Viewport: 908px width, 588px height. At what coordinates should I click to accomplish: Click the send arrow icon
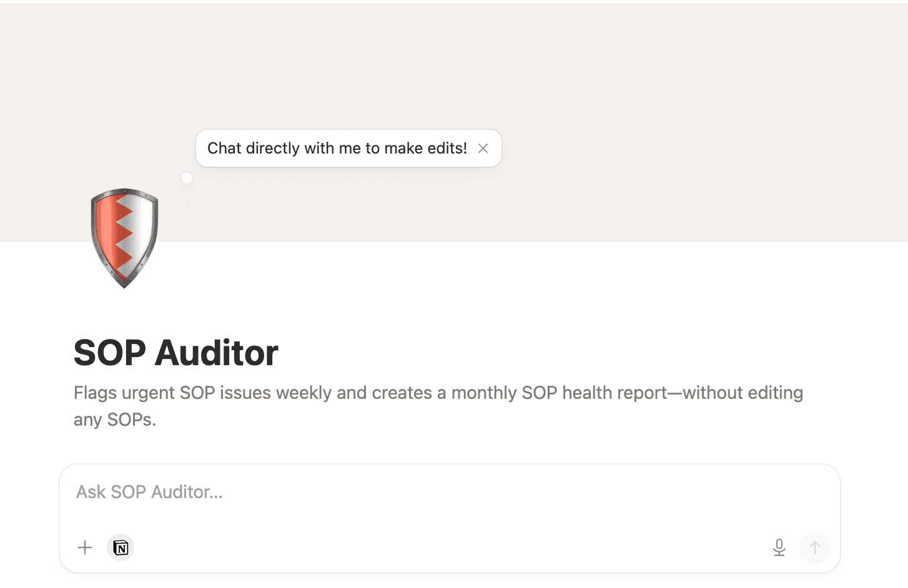[814, 547]
